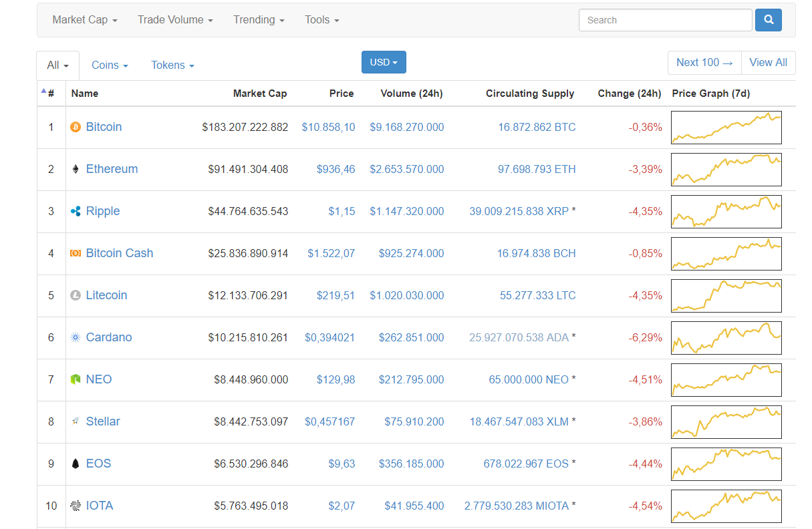Click IOTA supply 2.779.530.283 MIOTA
The width and height of the screenshot is (812, 529).
(517, 506)
